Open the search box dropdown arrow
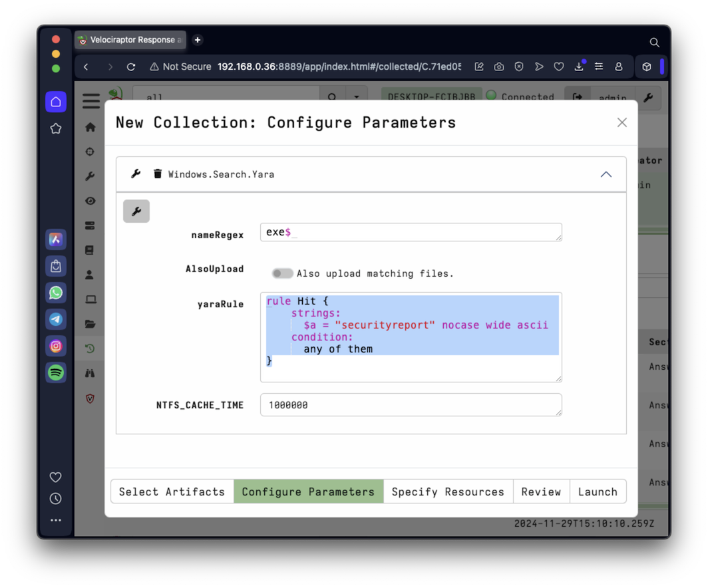 357,97
